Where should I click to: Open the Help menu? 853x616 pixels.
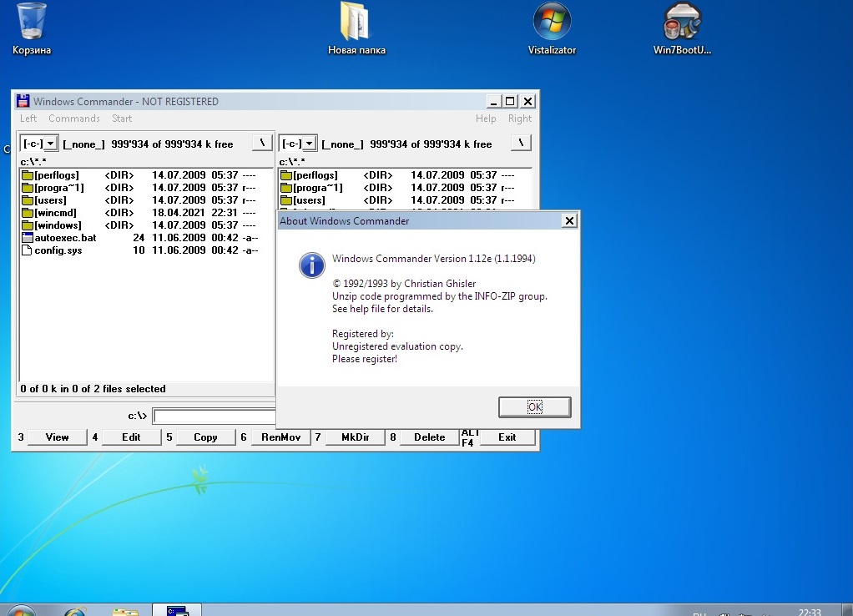[x=486, y=119]
